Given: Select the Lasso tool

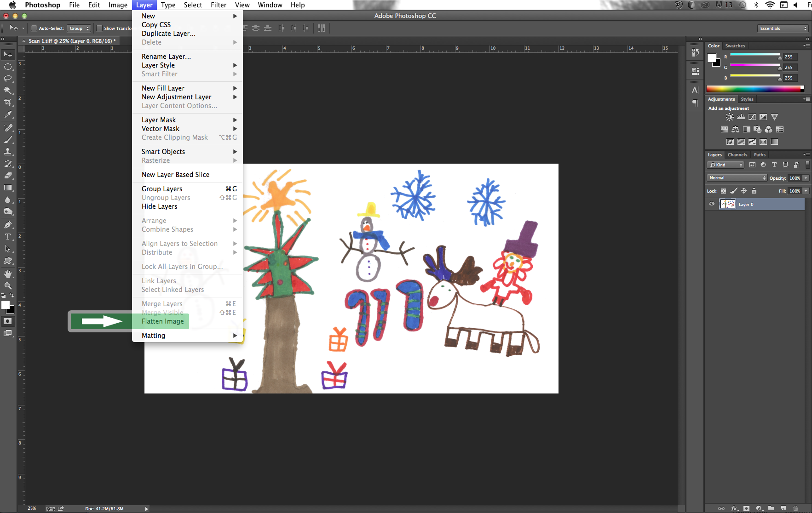Looking at the screenshot, I should (8, 79).
